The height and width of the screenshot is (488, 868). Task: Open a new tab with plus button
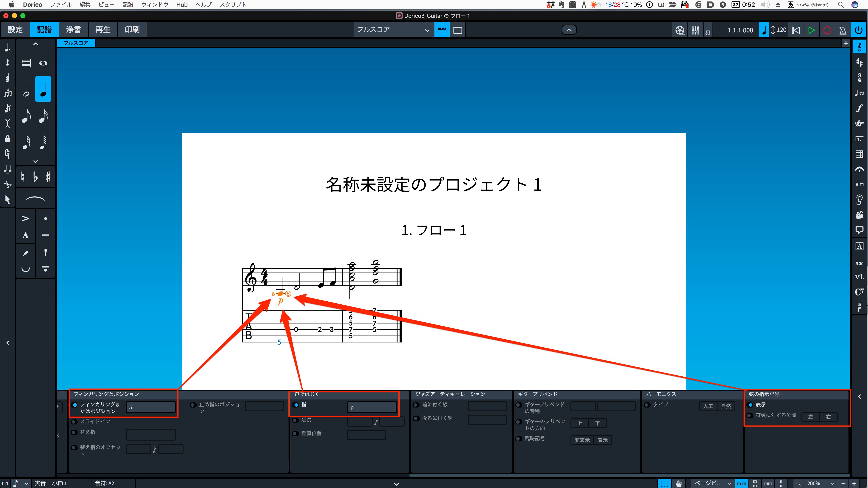click(x=846, y=43)
